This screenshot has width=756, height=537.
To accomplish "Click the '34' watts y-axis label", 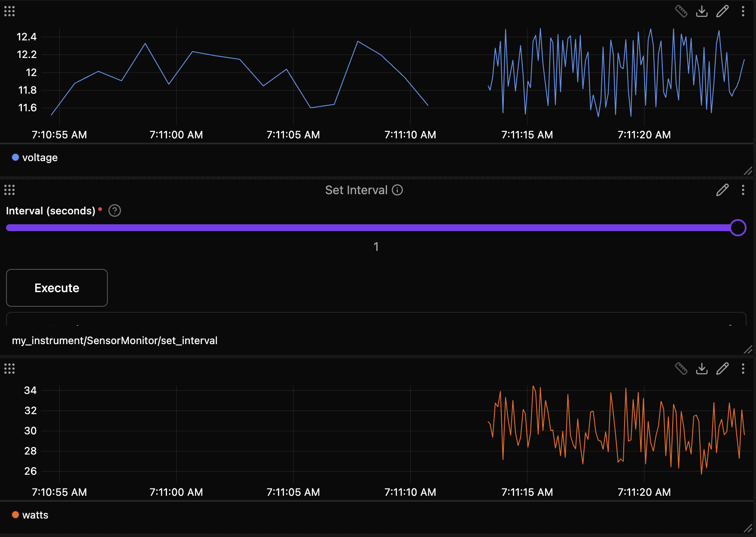I will point(30,391).
